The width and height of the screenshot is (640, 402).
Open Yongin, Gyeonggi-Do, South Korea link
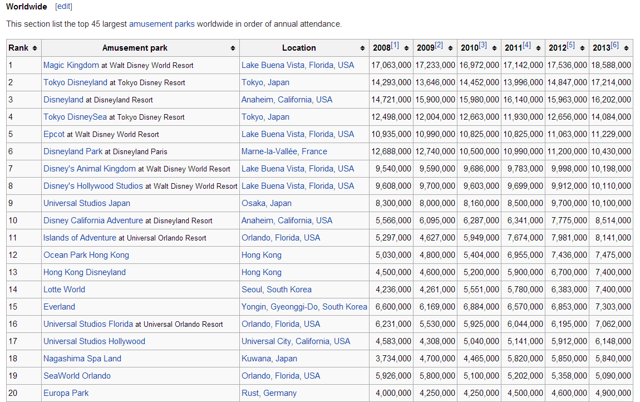pos(304,307)
